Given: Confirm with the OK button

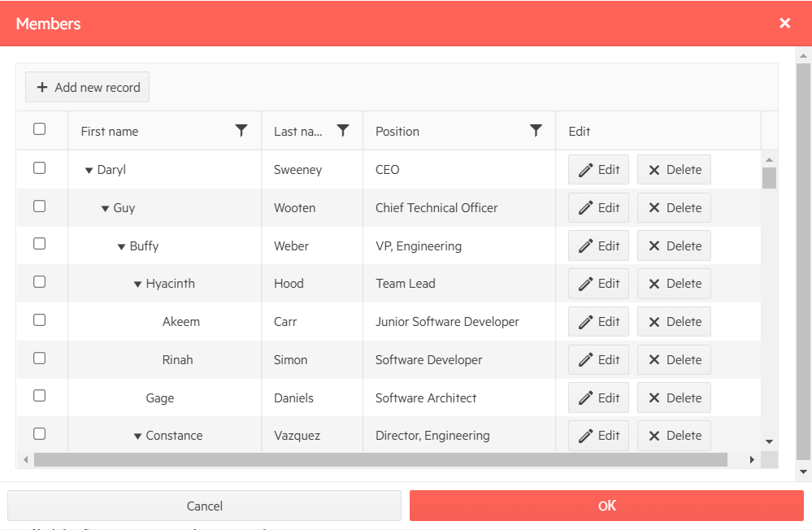Looking at the screenshot, I should 606,506.
